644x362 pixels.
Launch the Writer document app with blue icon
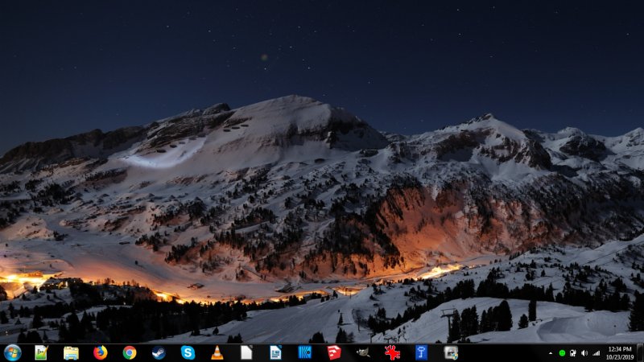(x=275, y=352)
